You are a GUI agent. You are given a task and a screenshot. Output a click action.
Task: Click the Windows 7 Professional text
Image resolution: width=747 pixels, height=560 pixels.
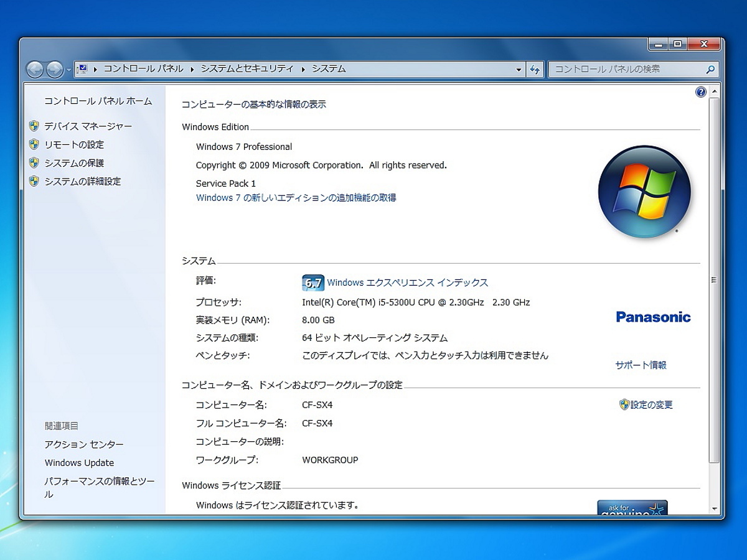tap(244, 147)
